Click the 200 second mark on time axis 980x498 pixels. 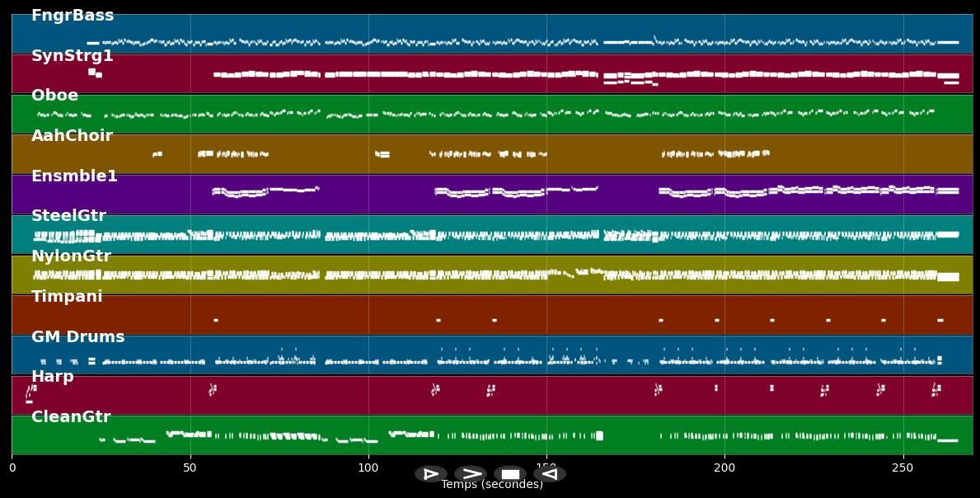724,467
